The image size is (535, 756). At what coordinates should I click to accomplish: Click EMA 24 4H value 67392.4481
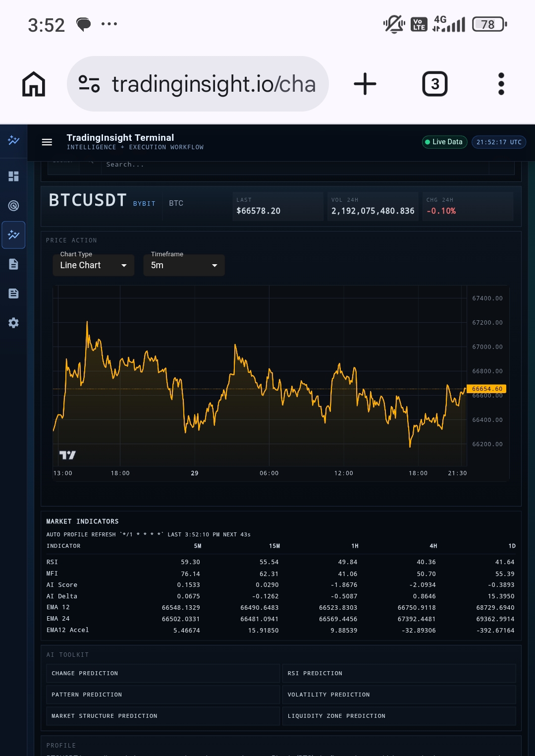click(x=417, y=619)
